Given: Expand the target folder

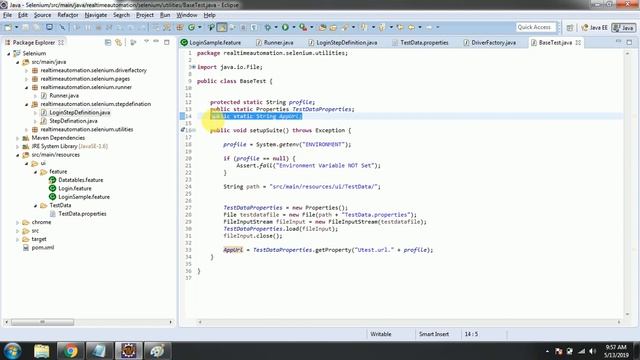Looking at the screenshot, I should [18, 239].
